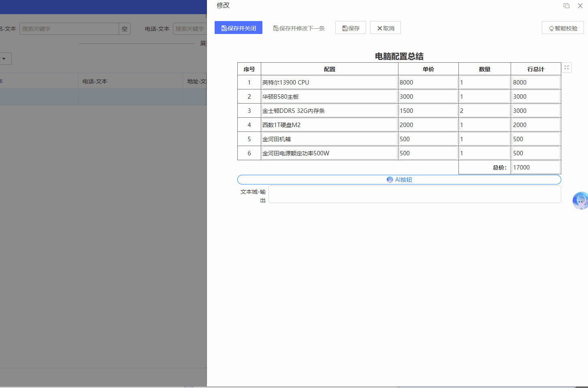The image size is (588, 388).
Task: Open the floating AI assistant avatar
Action: pyautogui.click(x=580, y=200)
